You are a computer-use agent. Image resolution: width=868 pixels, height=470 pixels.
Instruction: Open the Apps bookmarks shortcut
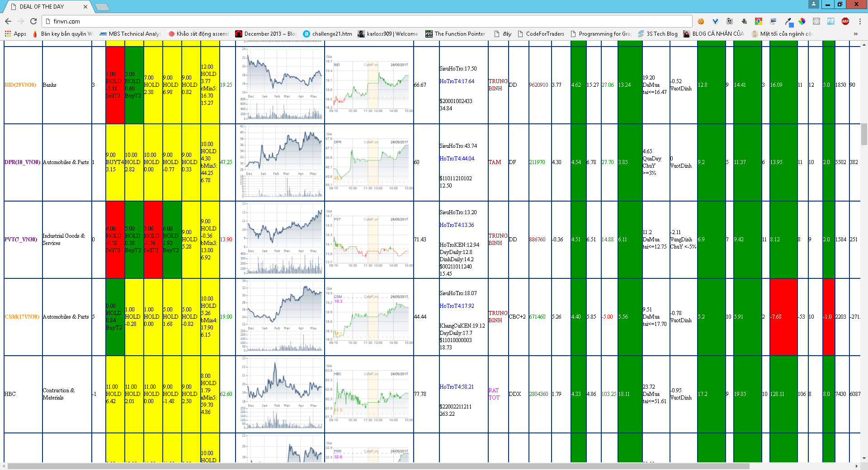(x=15, y=34)
